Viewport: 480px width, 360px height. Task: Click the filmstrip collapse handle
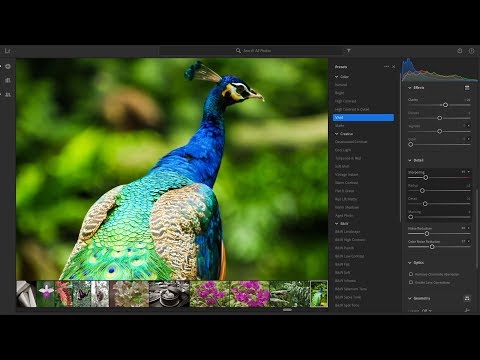[x=287, y=310]
